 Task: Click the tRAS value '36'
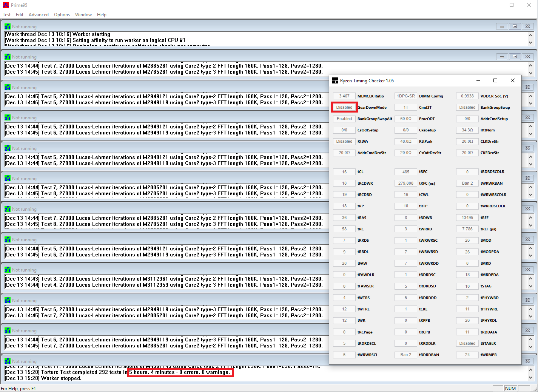pyautogui.click(x=344, y=218)
